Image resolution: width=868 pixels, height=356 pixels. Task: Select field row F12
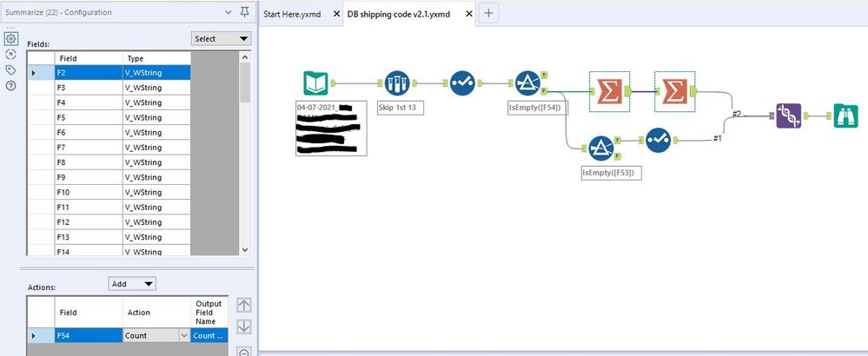tap(109, 221)
